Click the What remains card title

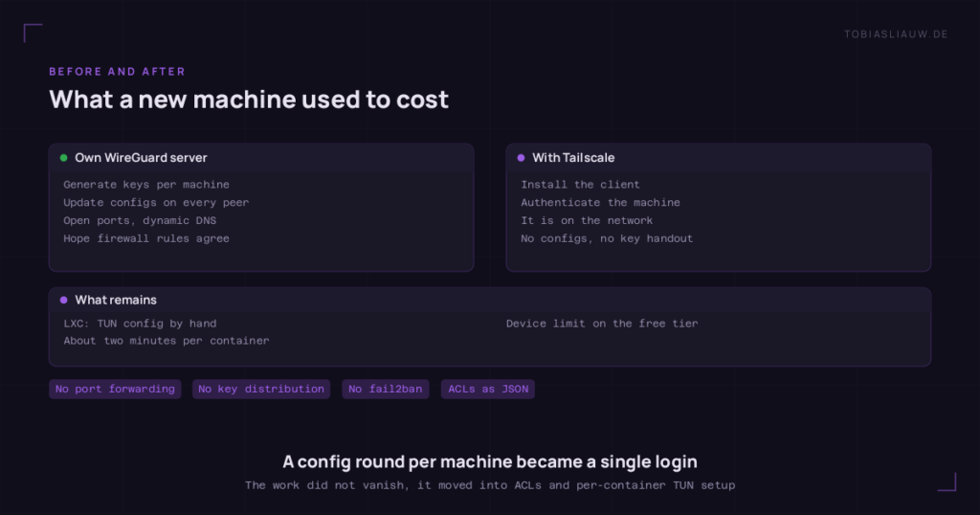(116, 300)
